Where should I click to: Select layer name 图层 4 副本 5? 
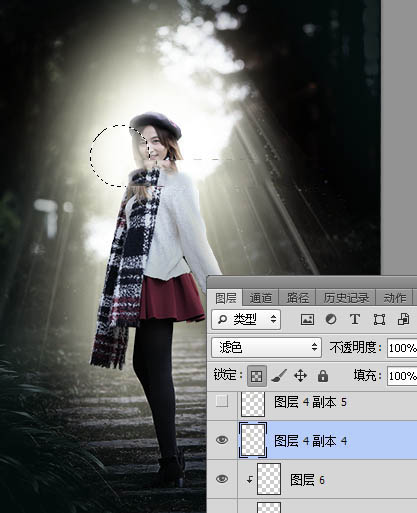pyautogui.click(x=310, y=402)
